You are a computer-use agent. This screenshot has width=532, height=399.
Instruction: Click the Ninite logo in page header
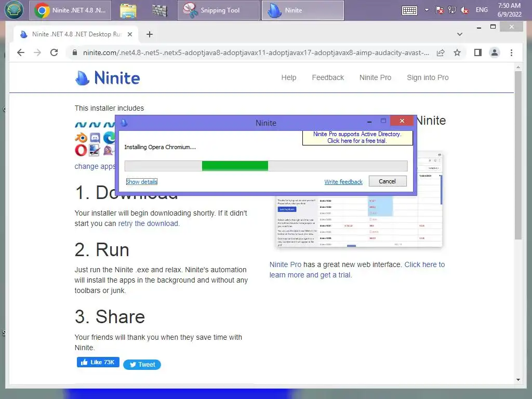click(107, 78)
